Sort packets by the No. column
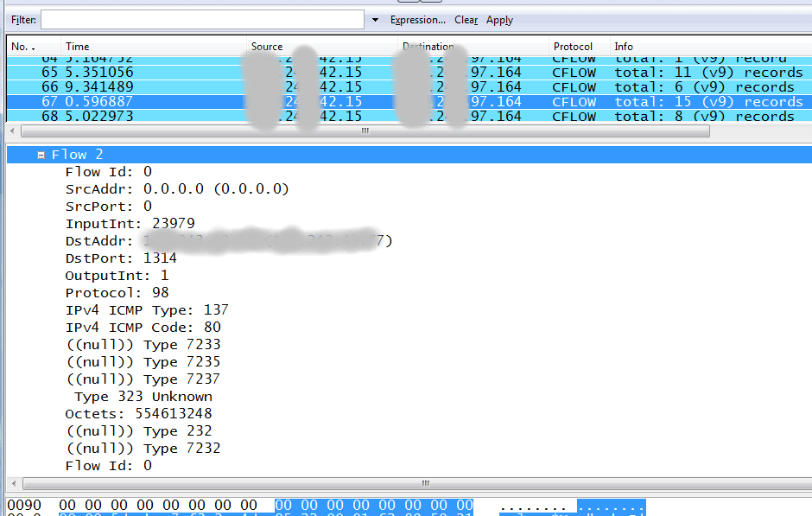This screenshot has width=812, height=516. tap(34, 46)
